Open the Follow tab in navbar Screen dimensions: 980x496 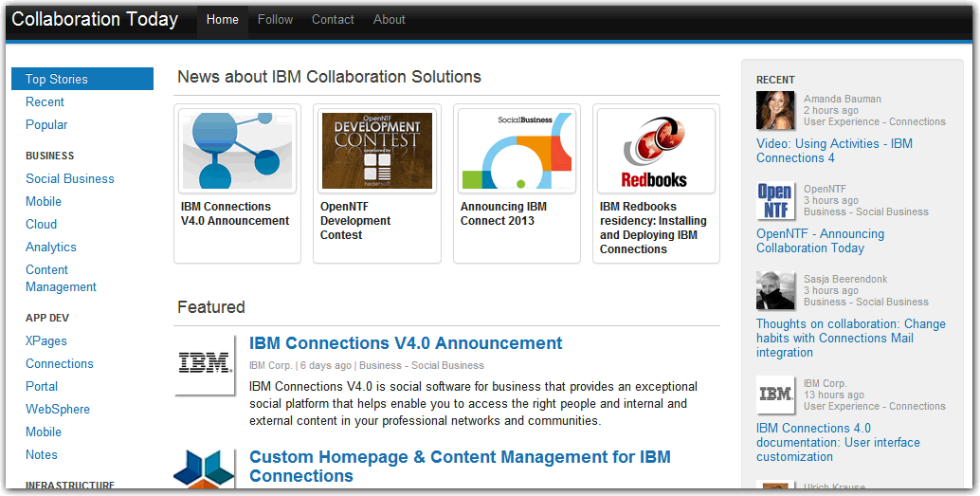275,20
